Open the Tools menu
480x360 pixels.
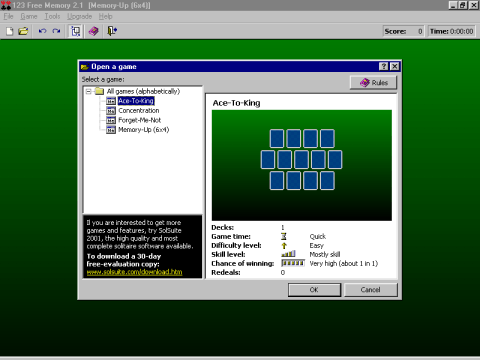(52, 16)
